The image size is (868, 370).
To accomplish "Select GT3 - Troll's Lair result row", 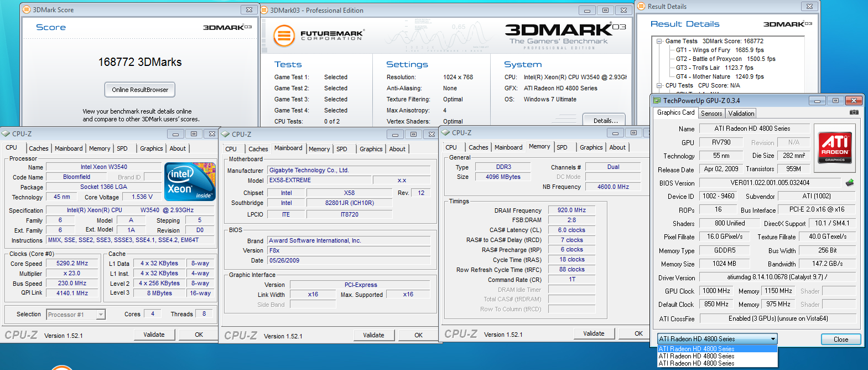I will pos(714,68).
